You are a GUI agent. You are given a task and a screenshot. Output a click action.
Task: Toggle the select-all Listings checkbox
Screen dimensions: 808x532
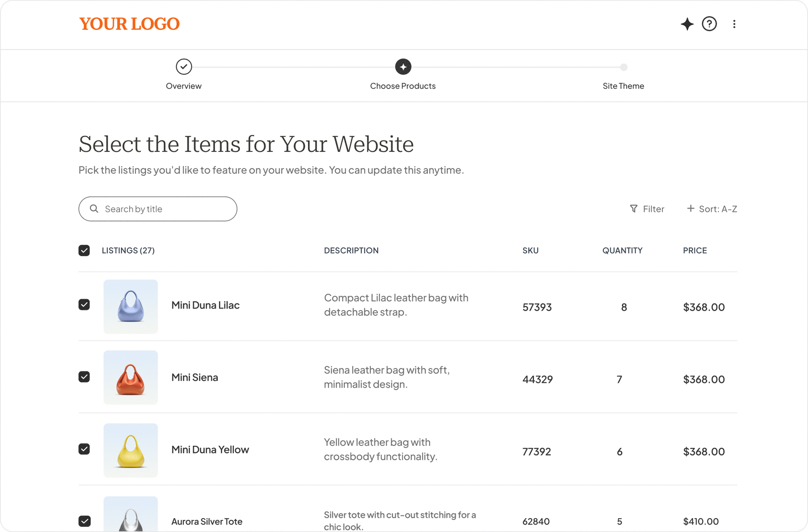[x=84, y=251]
